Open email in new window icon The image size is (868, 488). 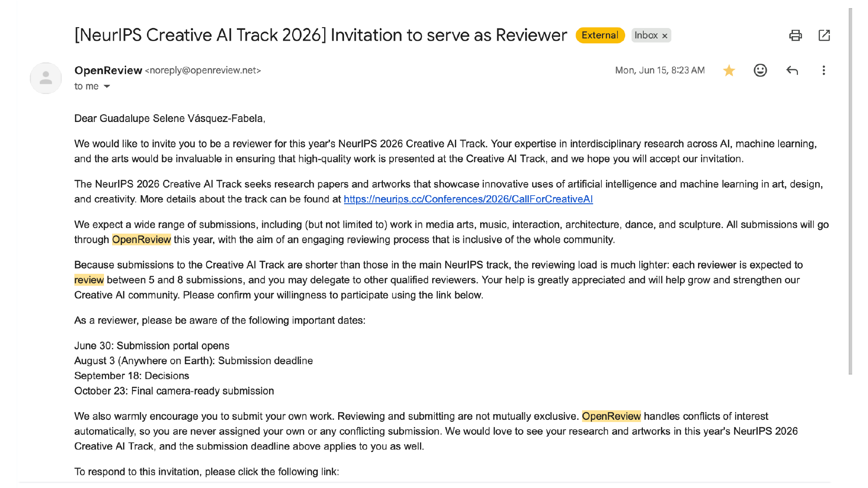(824, 35)
